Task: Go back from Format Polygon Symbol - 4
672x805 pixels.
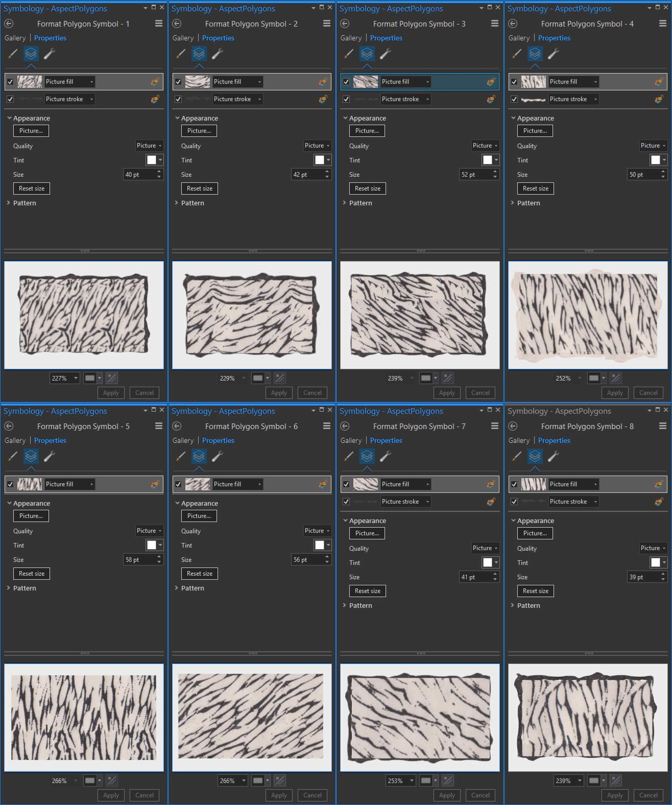Action: [x=513, y=24]
